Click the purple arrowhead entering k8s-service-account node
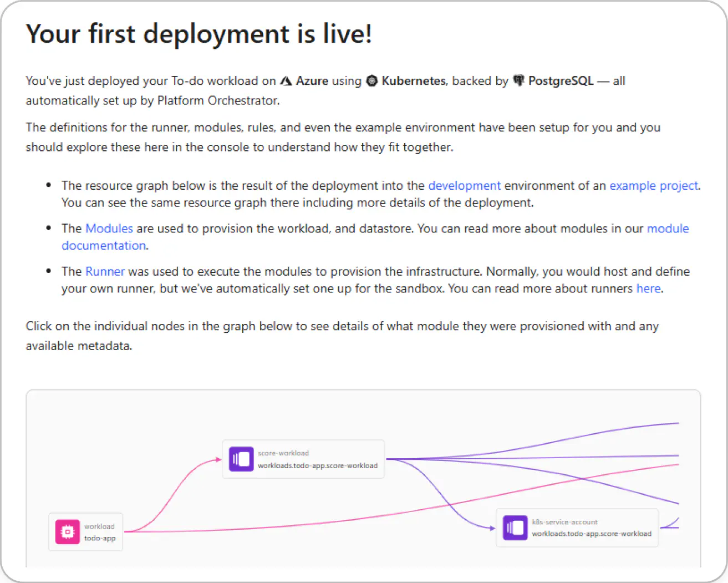The height and width of the screenshot is (583, 728). [492, 528]
